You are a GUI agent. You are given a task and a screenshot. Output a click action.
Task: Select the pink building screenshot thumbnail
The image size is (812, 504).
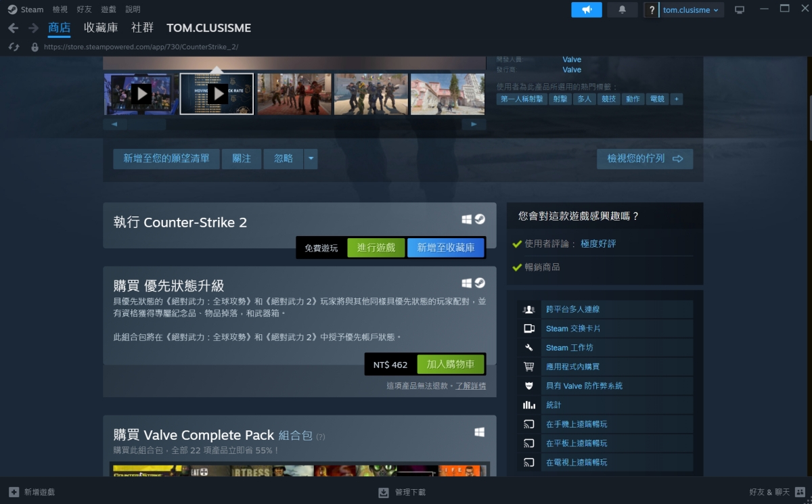(447, 94)
